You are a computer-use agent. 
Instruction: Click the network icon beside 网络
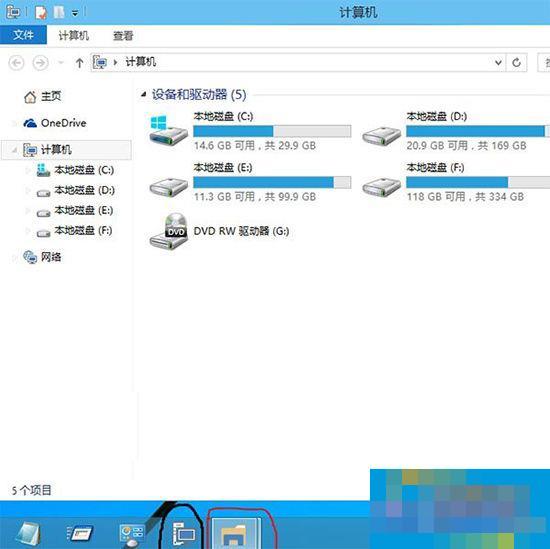[30, 257]
